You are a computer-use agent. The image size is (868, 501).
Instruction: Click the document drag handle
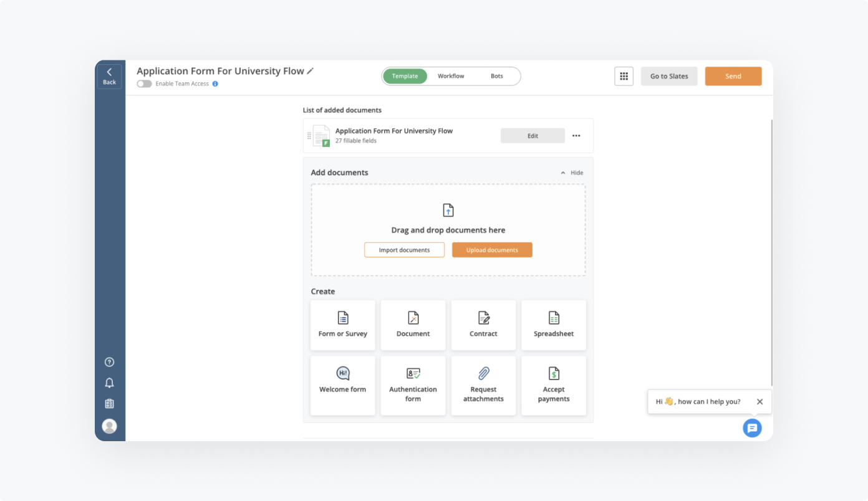(309, 136)
